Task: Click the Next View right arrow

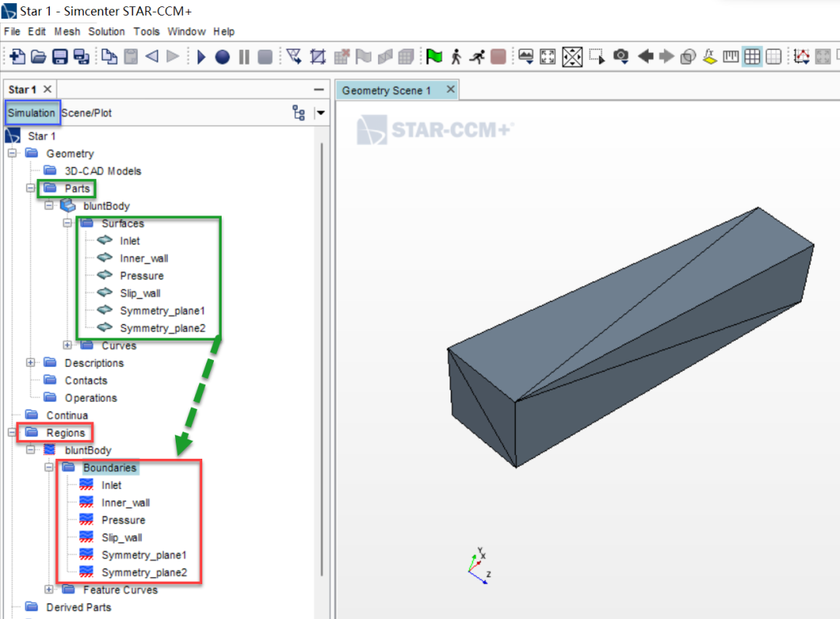Action: click(x=667, y=56)
